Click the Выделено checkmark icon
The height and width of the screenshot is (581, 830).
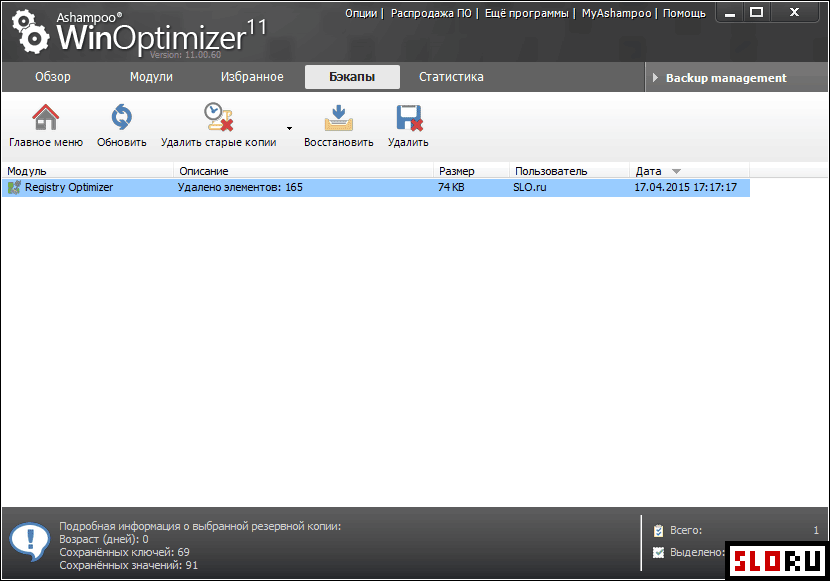point(658,552)
